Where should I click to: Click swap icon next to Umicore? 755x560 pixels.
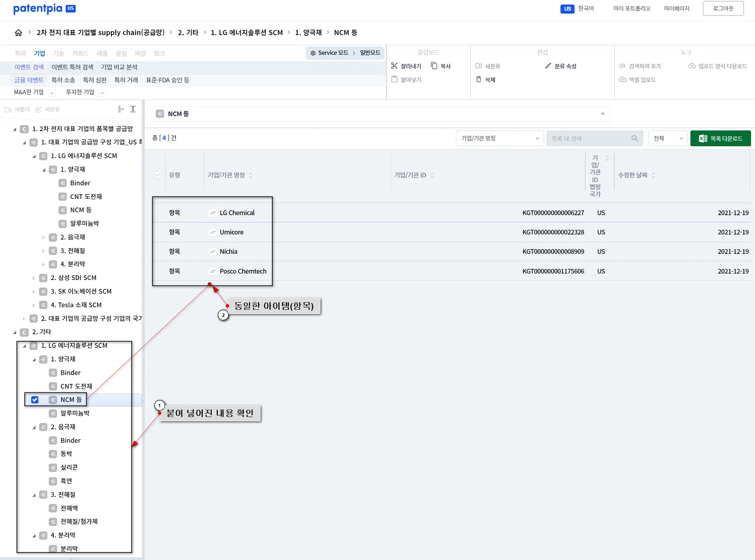(x=213, y=232)
